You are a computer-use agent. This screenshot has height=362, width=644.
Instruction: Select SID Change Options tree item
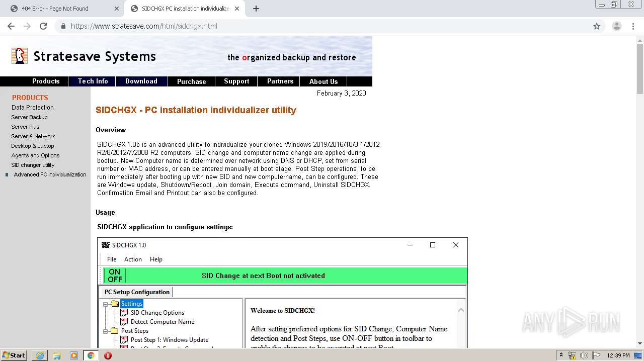tap(157, 313)
